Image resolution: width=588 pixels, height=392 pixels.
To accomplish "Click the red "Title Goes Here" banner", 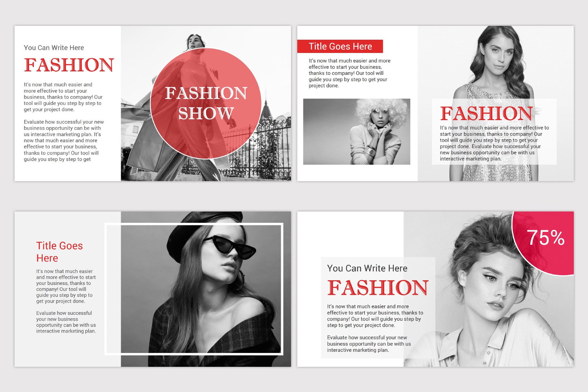I will click(340, 46).
